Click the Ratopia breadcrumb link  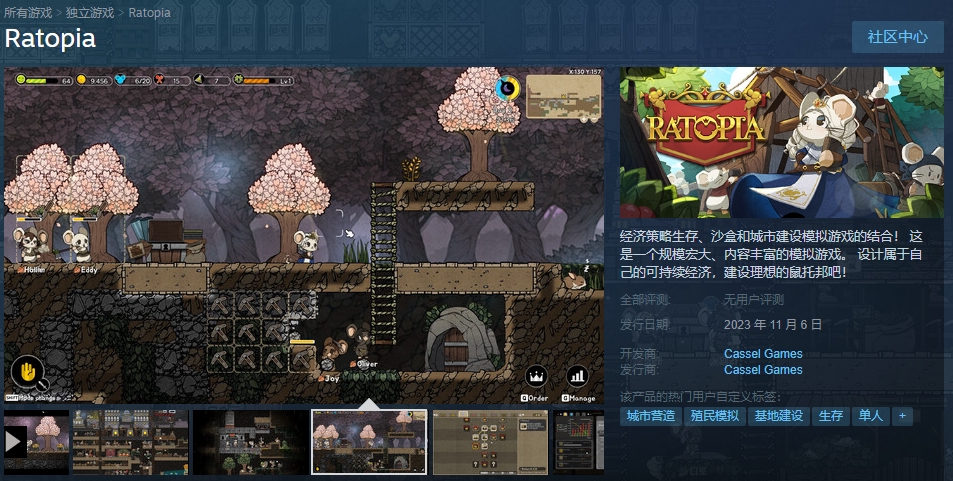150,12
